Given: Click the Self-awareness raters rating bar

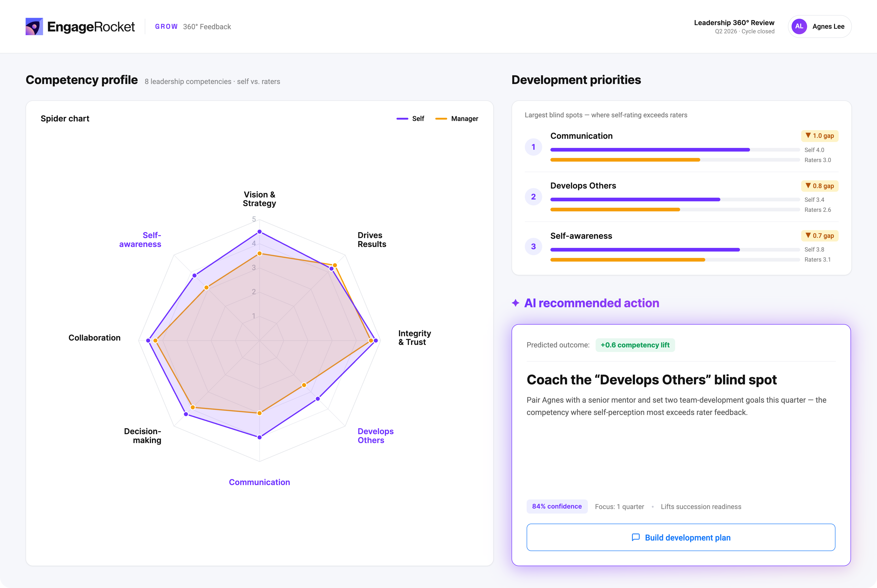Looking at the screenshot, I should (x=628, y=260).
